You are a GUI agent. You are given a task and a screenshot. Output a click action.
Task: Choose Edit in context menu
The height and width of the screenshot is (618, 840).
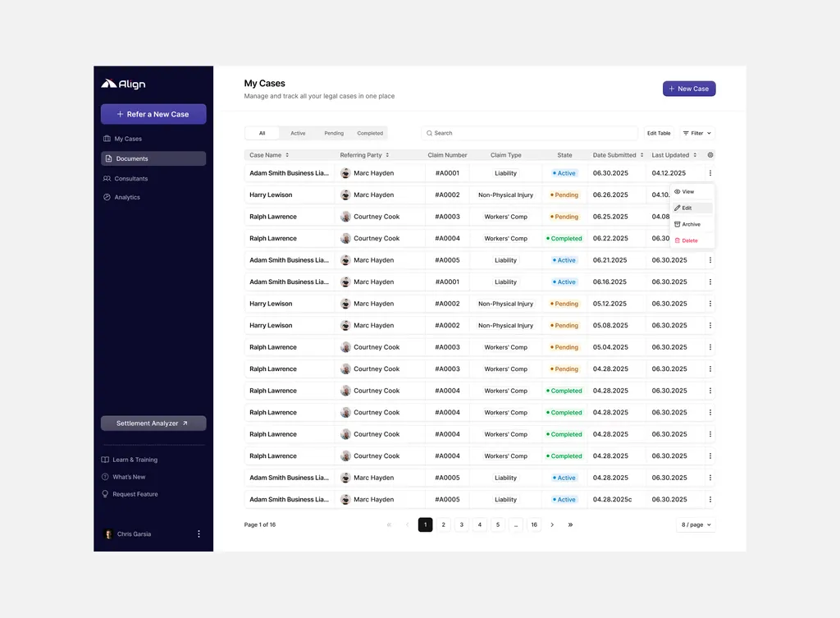point(692,208)
